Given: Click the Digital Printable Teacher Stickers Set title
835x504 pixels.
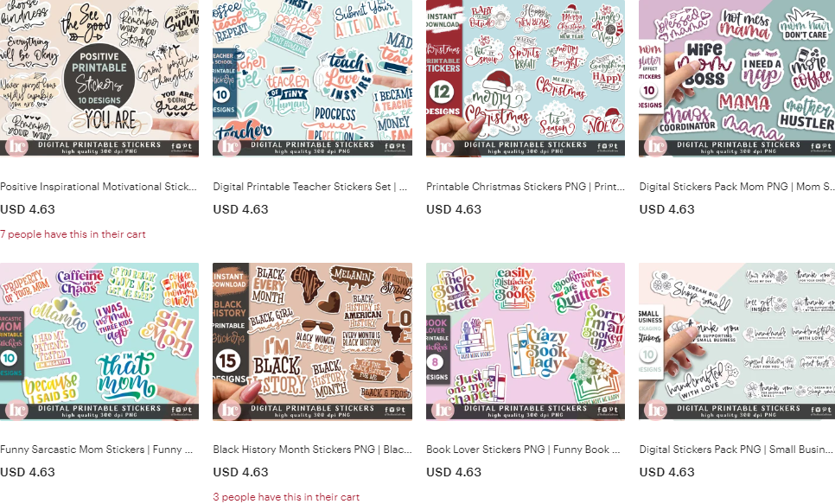Looking at the screenshot, I should pyautogui.click(x=310, y=187).
